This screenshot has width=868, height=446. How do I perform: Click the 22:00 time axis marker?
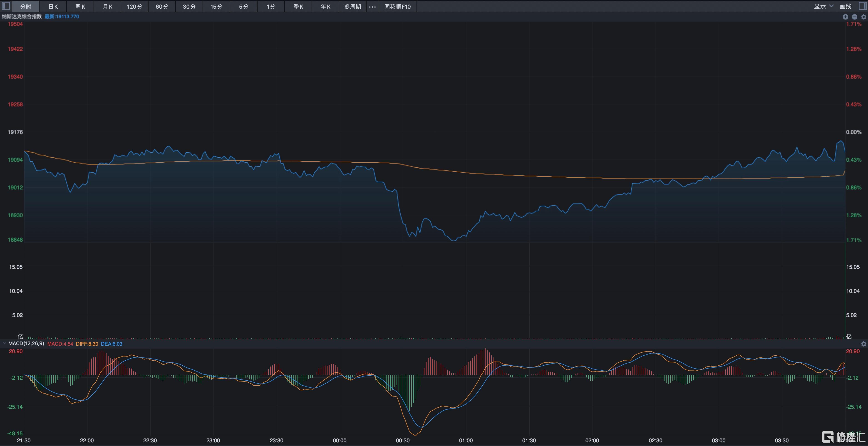pos(87,441)
